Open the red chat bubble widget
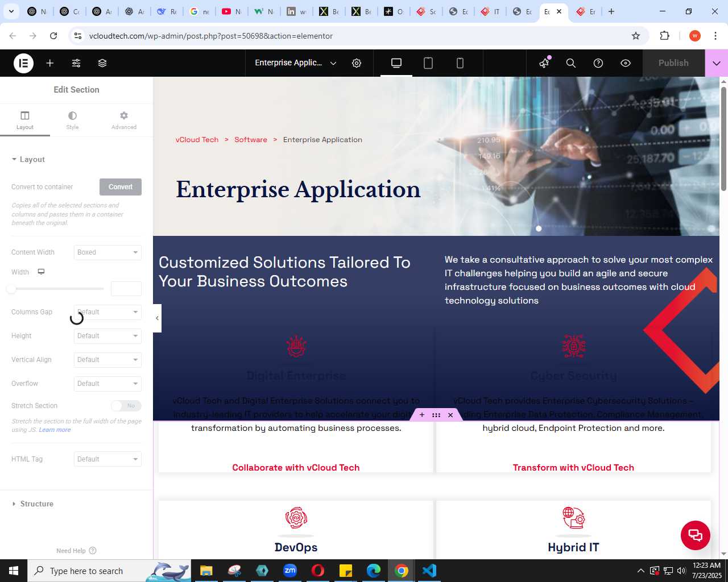Image resolution: width=728 pixels, height=582 pixels. tap(696, 535)
